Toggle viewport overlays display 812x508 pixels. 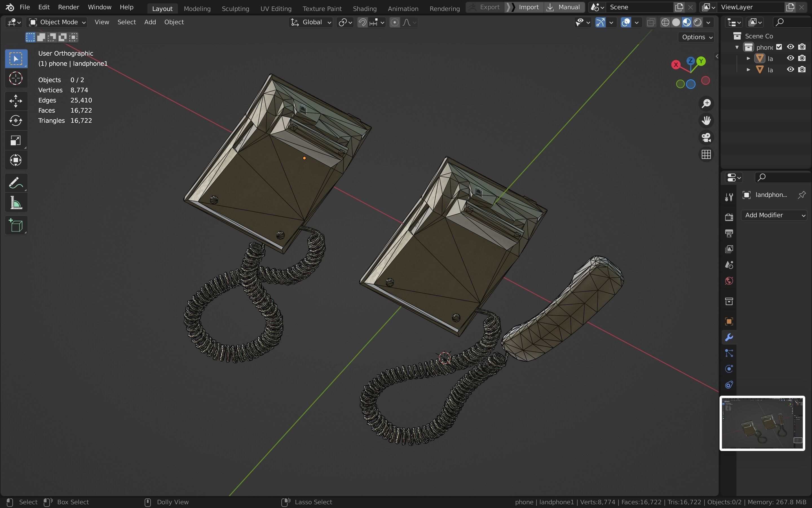(626, 23)
